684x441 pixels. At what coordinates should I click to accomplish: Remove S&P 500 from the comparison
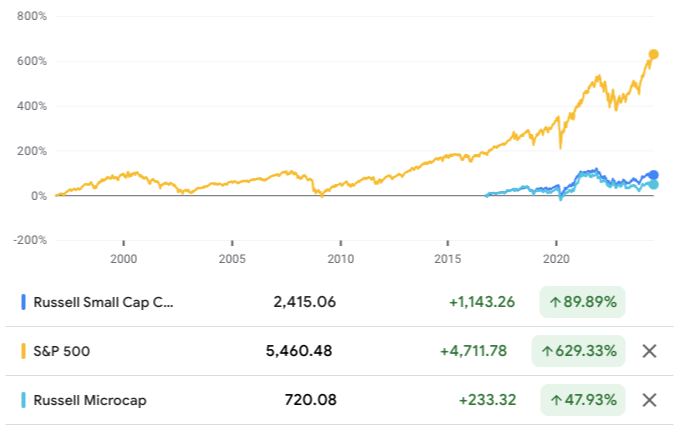(x=649, y=351)
